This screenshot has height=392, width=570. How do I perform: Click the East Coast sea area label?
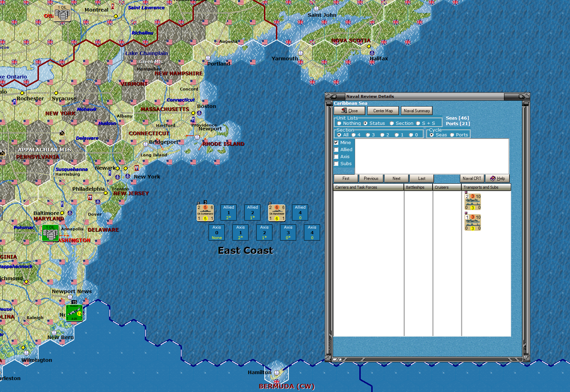[x=245, y=251]
